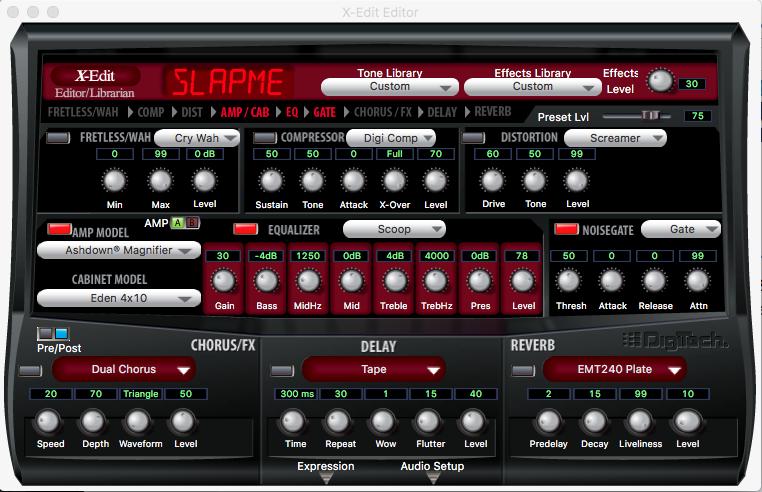Disable the Noisegate switch

567,229
